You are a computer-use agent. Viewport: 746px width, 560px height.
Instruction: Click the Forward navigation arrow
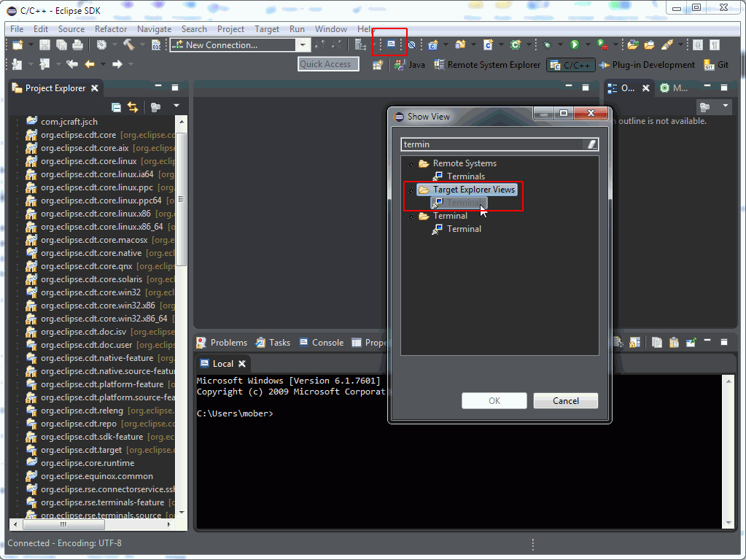point(117,63)
